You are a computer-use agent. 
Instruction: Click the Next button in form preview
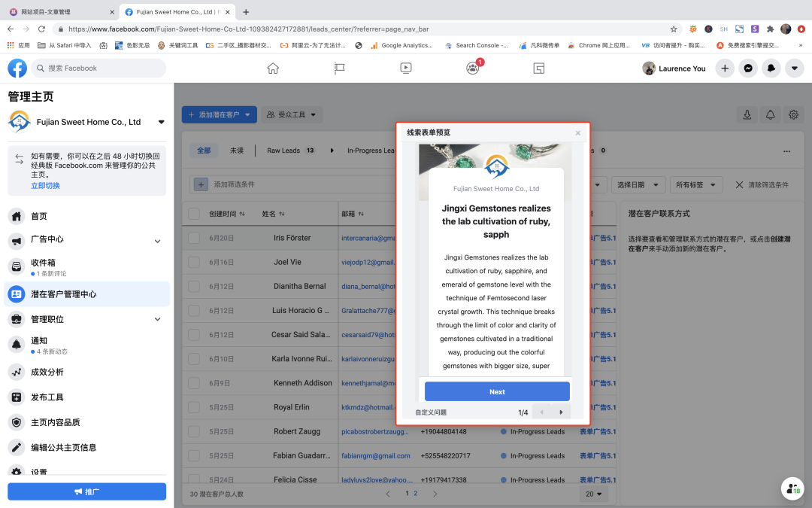pos(497,392)
